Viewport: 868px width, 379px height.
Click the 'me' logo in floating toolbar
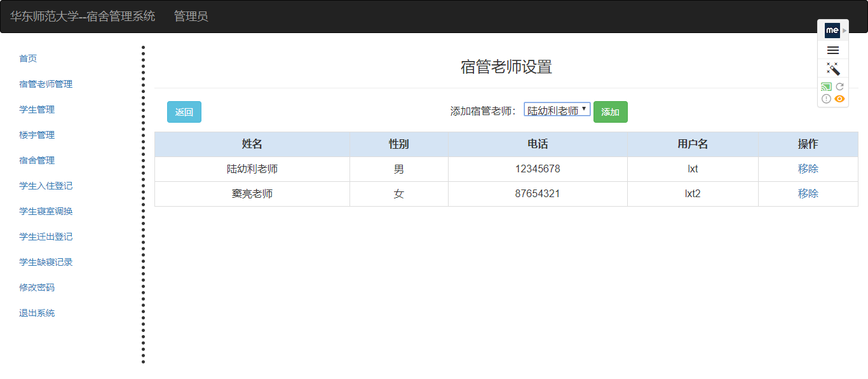tap(832, 30)
